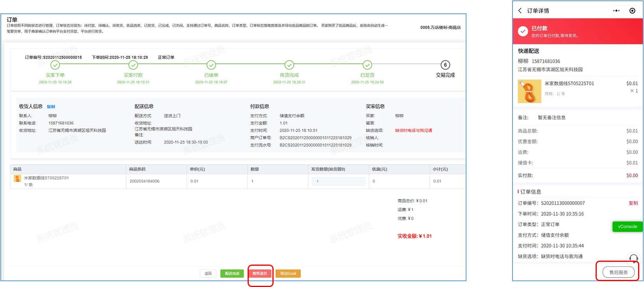The image size is (644, 287).
Task: Click the 发货数量 input field in the product row
Action: [339, 181]
